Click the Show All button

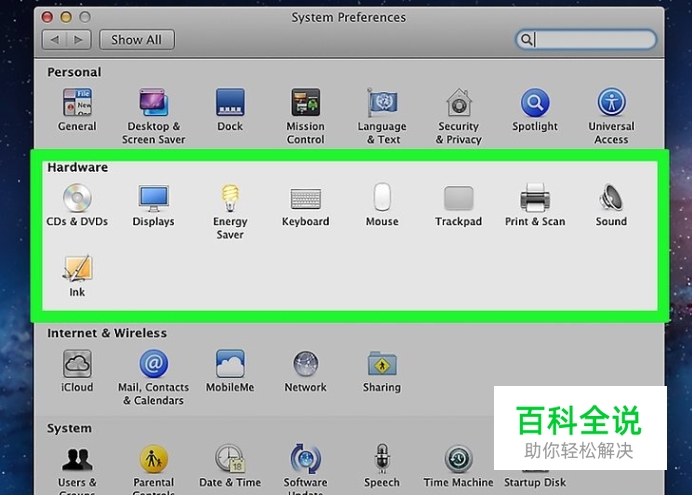[x=137, y=40]
